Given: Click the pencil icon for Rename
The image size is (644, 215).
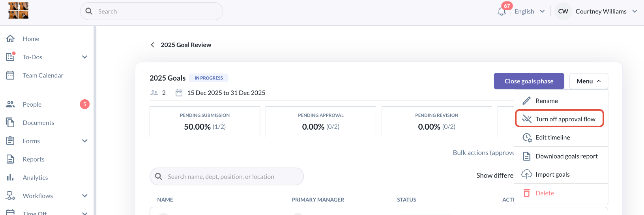Looking at the screenshot, I should (x=527, y=101).
